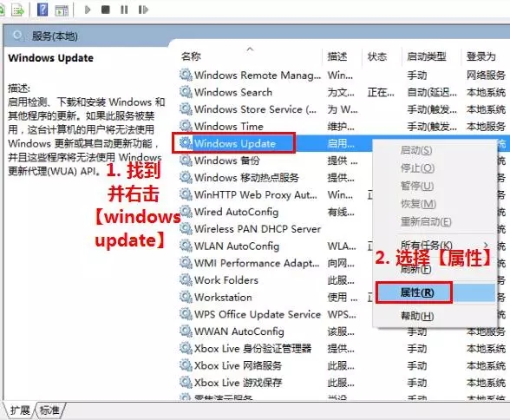Viewport: 510px width, 420px height.
Task: Click the gear icon beside Wired AutoConfig
Action: click(186, 212)
